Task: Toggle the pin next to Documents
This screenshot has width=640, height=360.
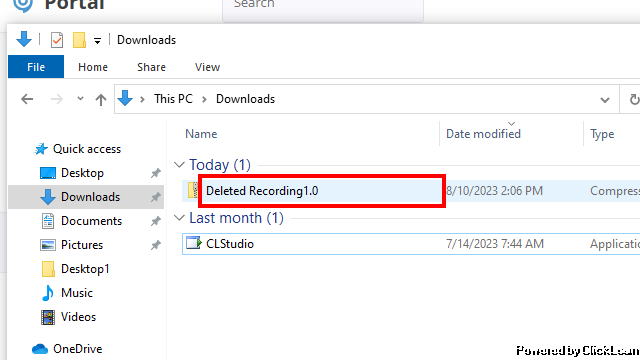Action: click(x=156, y=221)
